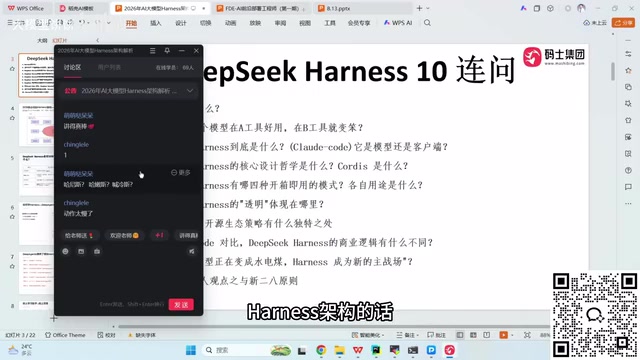Click into the chat message input field
Viewport: 640px width, 360px height.
click(x=129, y=278)
